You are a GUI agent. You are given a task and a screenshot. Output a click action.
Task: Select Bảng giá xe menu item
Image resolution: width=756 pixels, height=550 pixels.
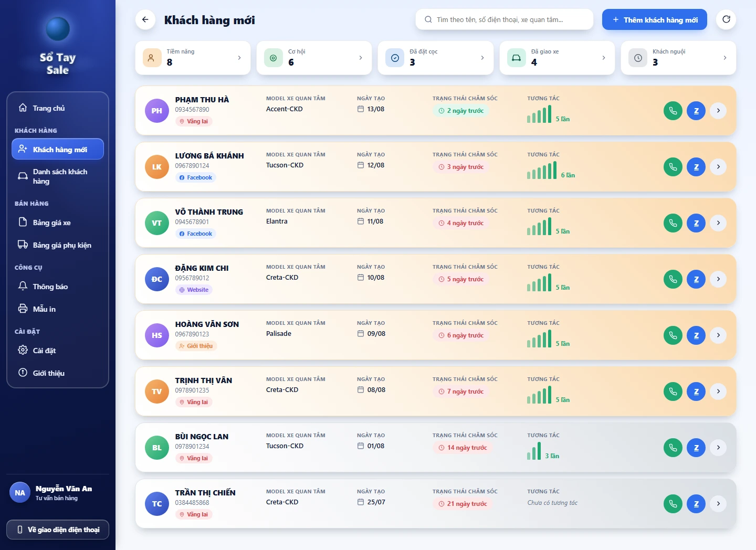(58, 223)
